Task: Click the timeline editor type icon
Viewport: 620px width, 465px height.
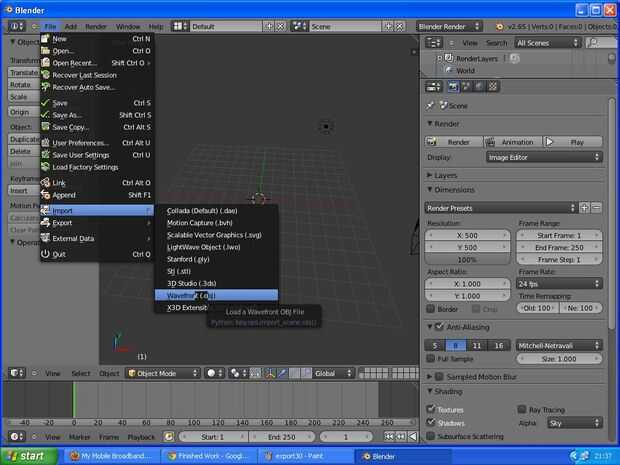Action: click(17, 437)
